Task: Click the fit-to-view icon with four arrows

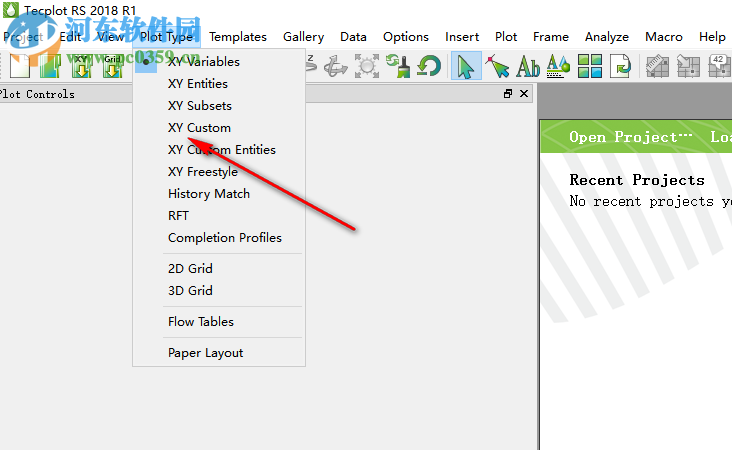Action: click(367, 66)
